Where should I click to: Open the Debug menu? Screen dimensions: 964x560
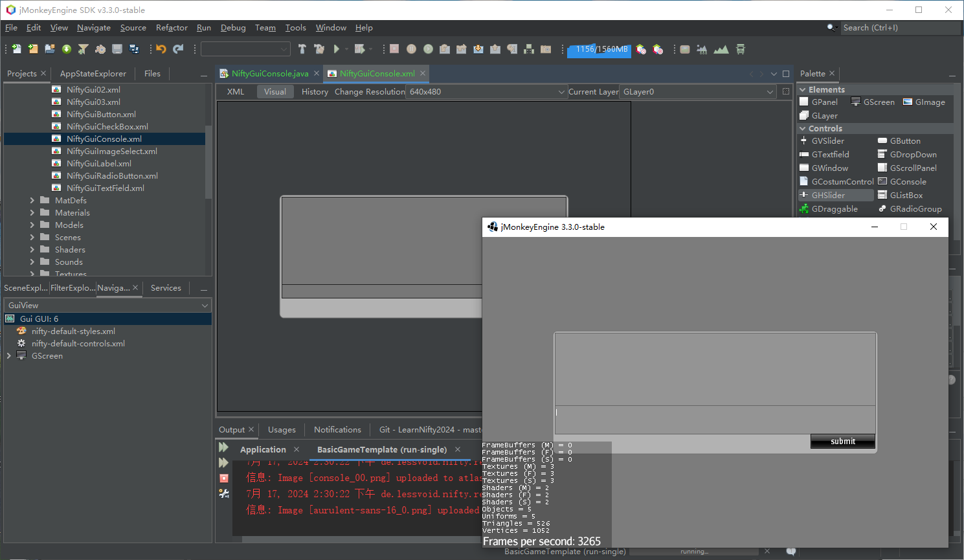coord(233,28)
